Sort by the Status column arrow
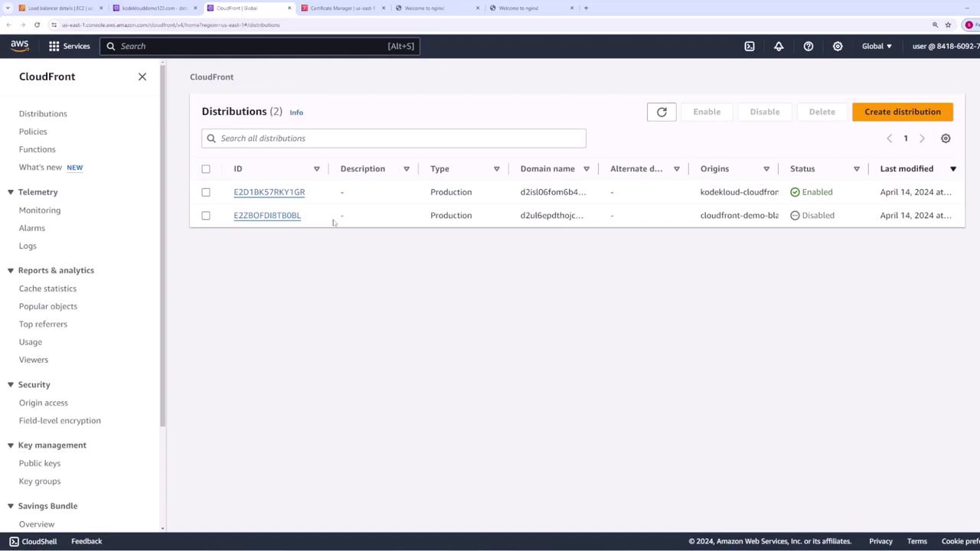 857,168
